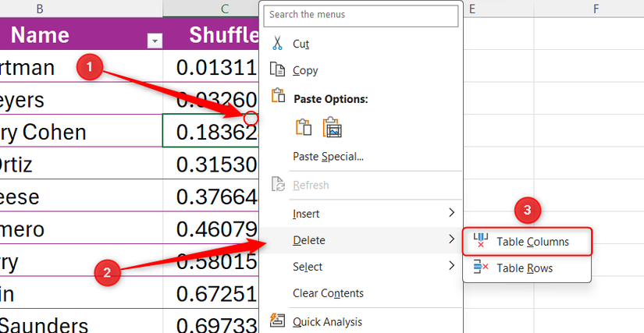Select the cell containing 0.18362
The image size is (644, 333).
point(211,130)
